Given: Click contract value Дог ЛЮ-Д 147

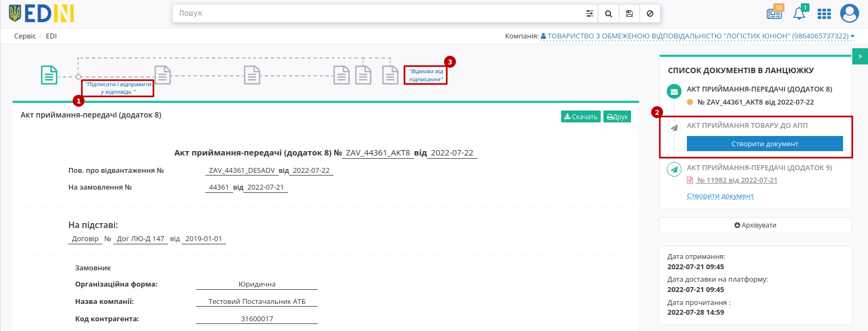Looking at the screenshot, I should click(x=140, y=239).
